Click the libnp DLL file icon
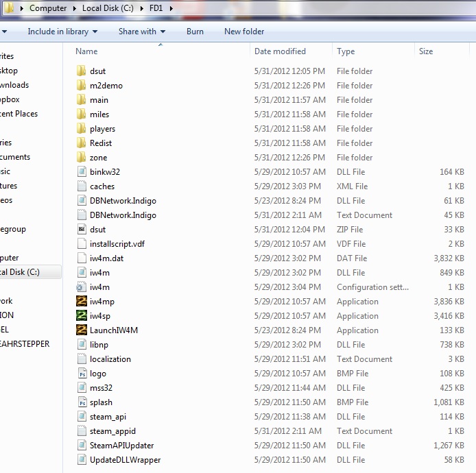The height and width of the screenshot is (473, 476). pyautogui.click(x=82, y=345)
